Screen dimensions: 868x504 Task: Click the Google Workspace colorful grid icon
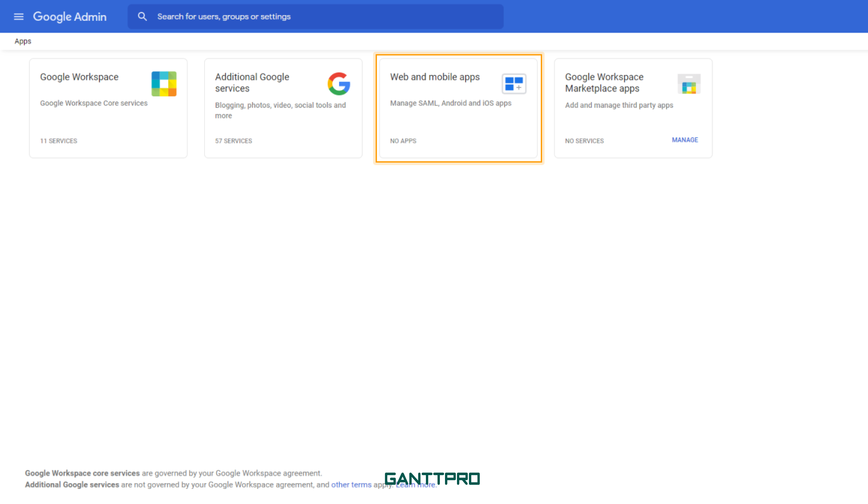point(164,84)
